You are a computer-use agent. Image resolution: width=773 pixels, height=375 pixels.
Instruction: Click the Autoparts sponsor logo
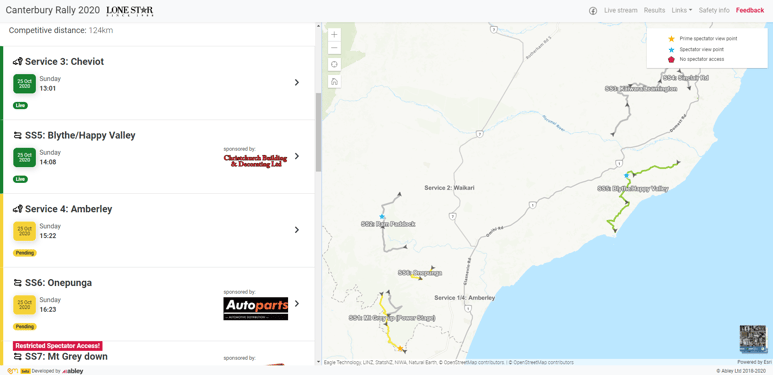tap(255, 308)
